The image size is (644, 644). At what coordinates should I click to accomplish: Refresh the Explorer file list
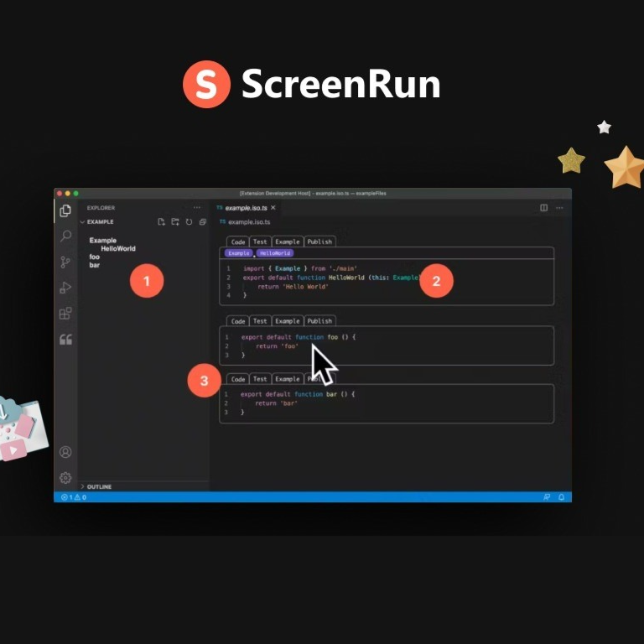(189, 221)
